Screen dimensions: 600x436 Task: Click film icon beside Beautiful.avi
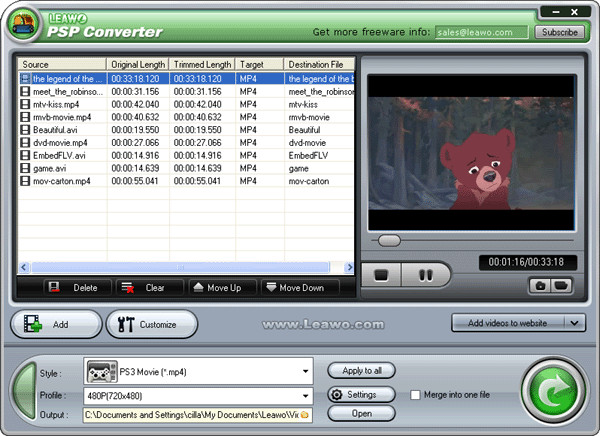click(25, 130)
